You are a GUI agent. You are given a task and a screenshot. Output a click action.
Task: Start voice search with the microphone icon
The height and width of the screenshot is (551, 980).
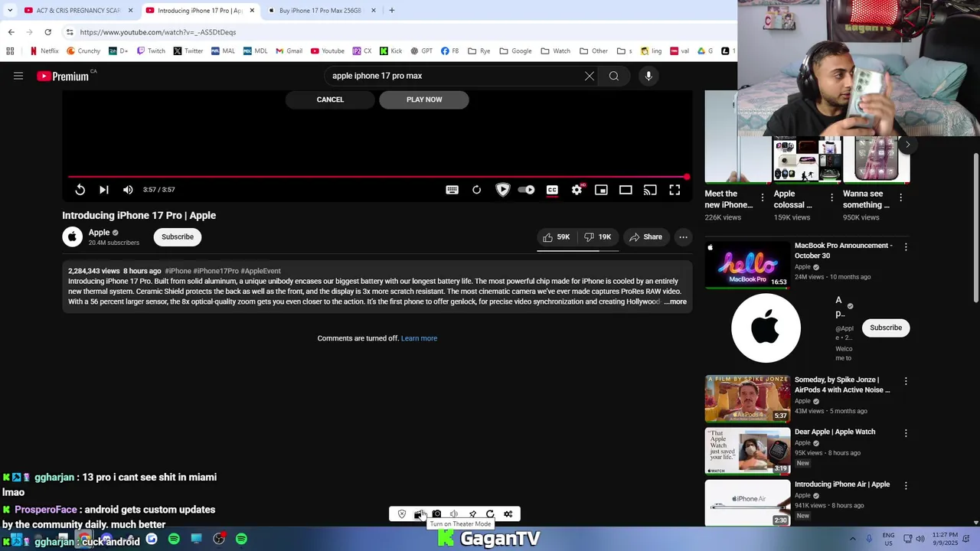(x=648, y=76)
